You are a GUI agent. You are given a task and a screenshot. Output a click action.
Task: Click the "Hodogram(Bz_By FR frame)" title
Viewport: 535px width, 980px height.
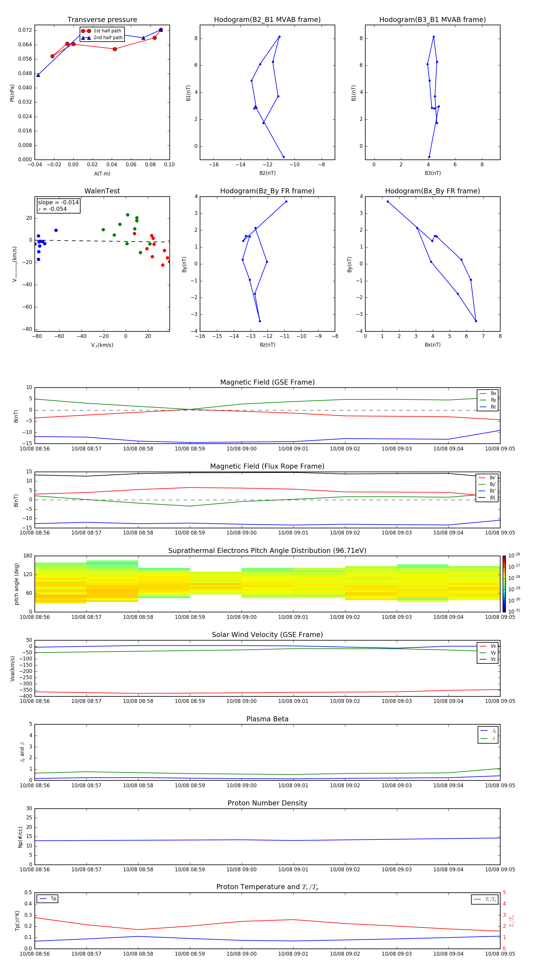[267, 191]
